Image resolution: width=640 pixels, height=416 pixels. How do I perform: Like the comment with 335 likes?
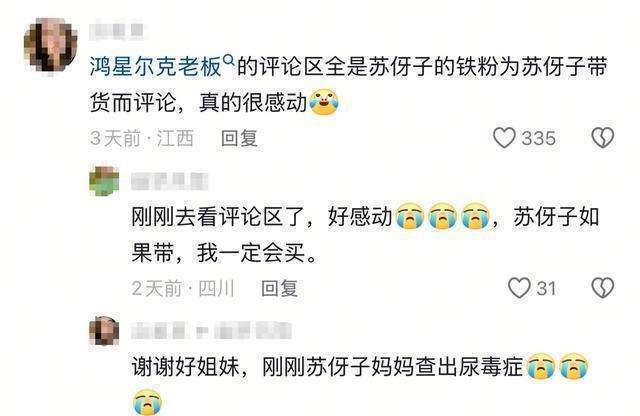tap(504, 138)
